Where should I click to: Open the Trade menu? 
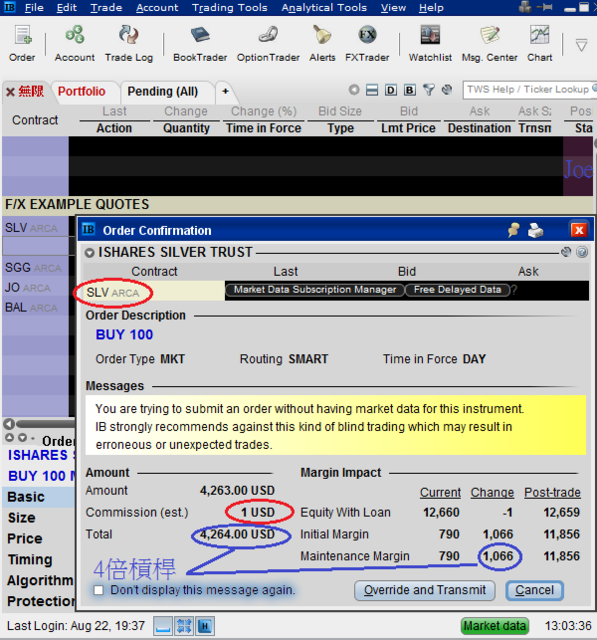click(x=106, y=8)
